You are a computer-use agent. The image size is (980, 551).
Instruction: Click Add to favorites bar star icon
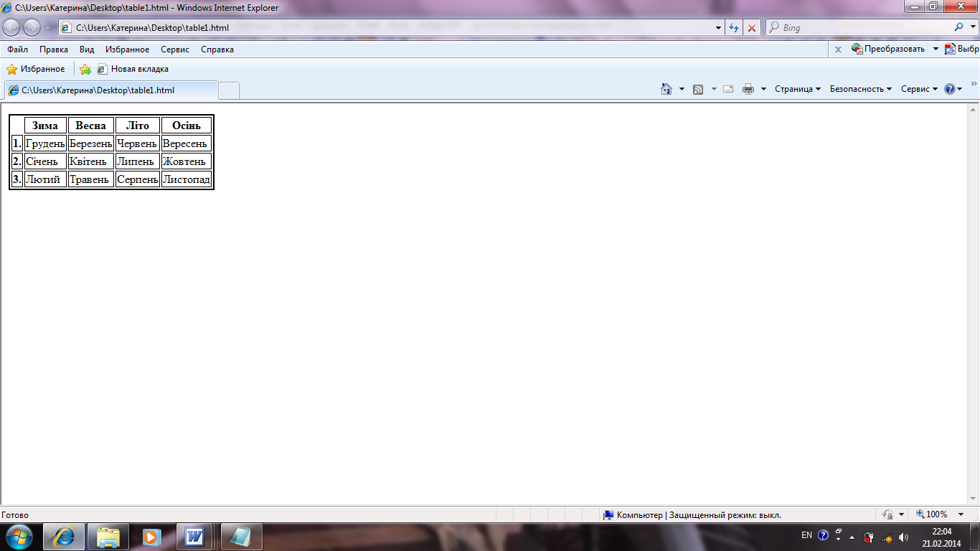pos(85,69)
